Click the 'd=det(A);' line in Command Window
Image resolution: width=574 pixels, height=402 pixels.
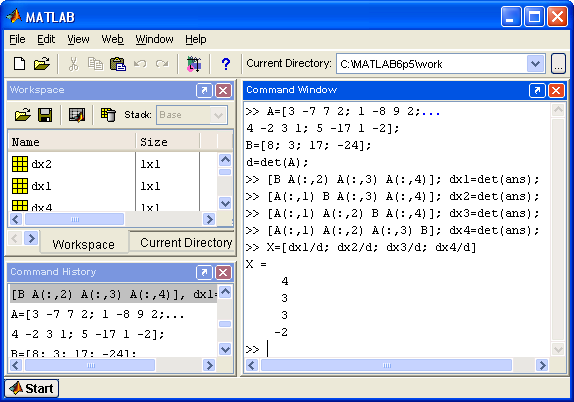point(277,162)
